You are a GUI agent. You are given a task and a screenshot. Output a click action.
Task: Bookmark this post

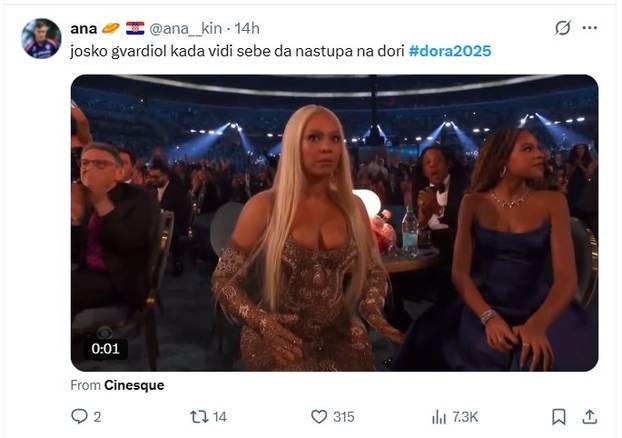coord(559,416)
